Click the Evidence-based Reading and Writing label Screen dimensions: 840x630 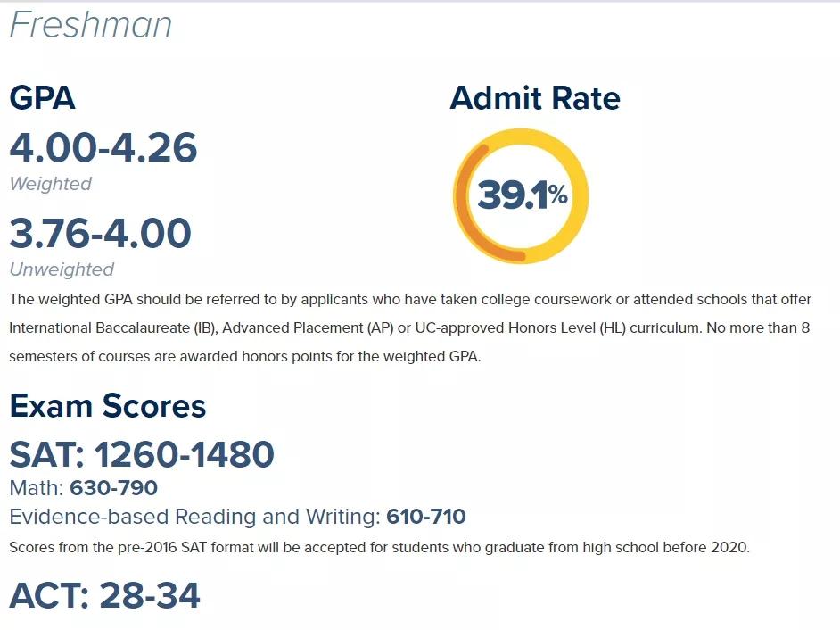[x=195, y=517]
